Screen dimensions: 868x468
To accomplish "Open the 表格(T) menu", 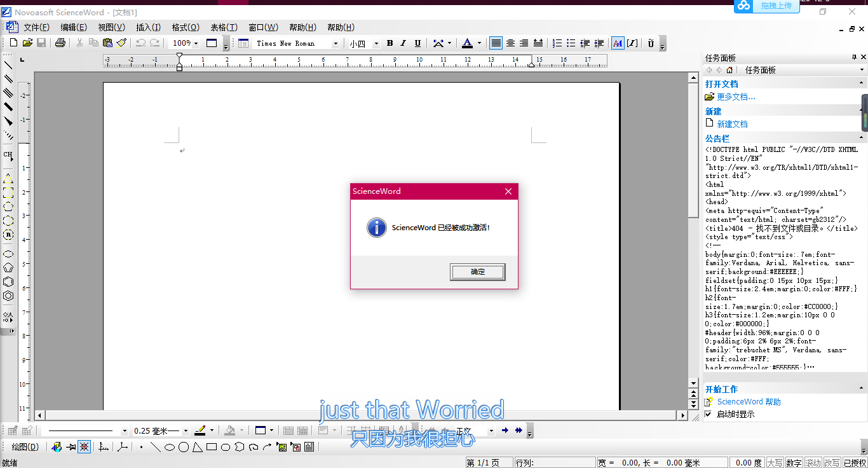I will [224, 27].
